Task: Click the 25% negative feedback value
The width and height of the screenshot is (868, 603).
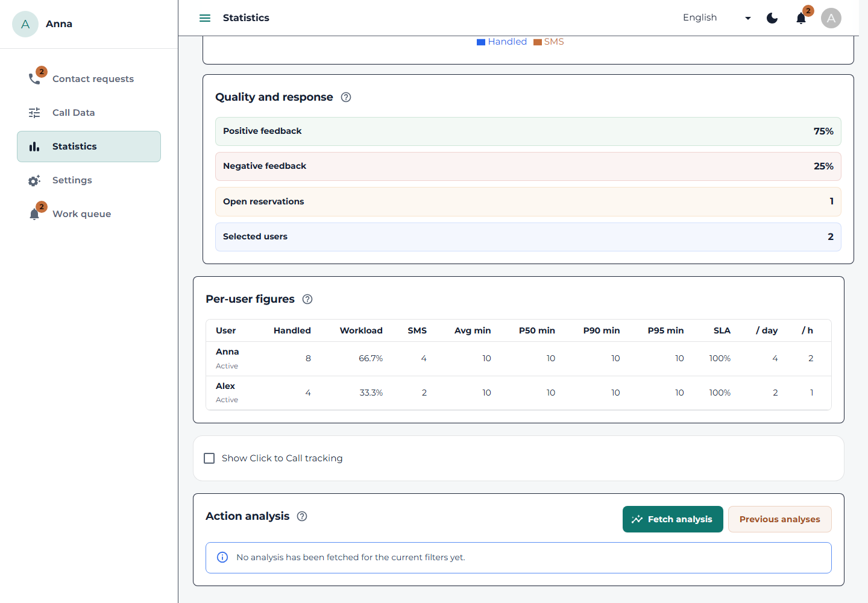Action: click(x=823, y=166)
